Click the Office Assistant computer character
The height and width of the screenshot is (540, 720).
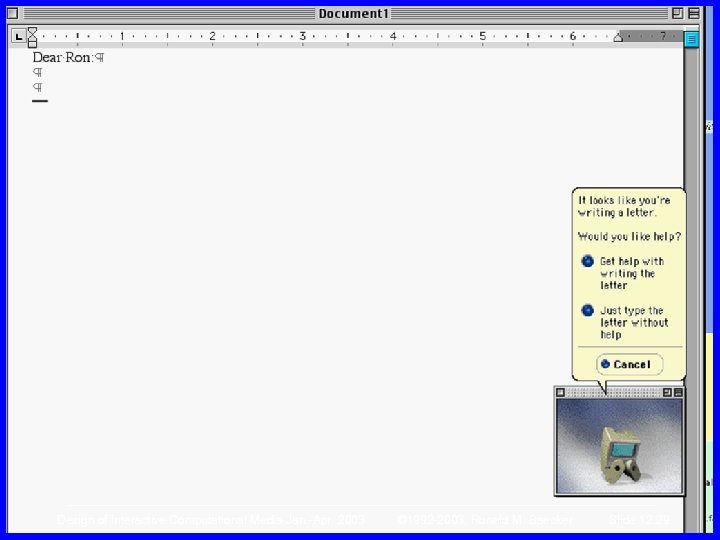(x=620, y=455)
